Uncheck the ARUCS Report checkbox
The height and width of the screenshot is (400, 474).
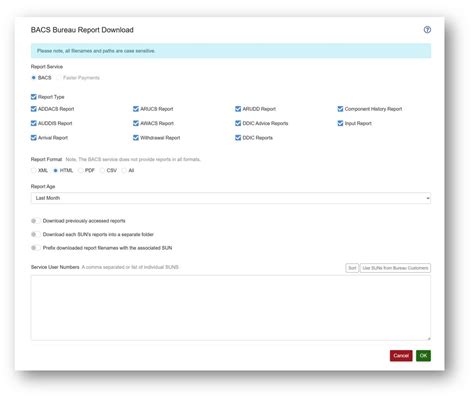pyautogui.click(x=136, y=109)
